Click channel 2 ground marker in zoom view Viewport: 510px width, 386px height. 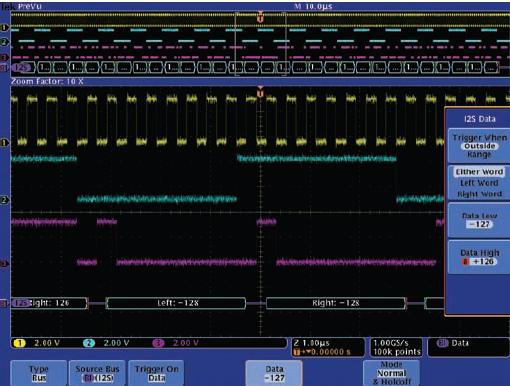click(4, 200)
